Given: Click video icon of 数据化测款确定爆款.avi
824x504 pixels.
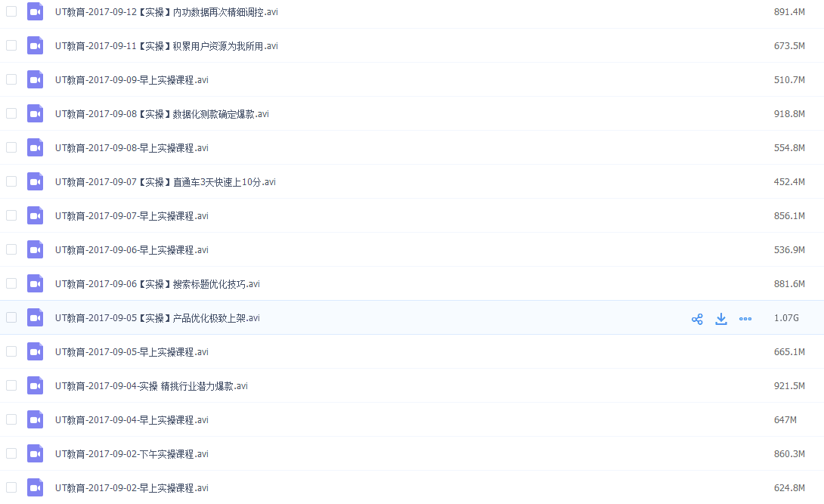Looking at the screenshot, I should click(36, 113).
